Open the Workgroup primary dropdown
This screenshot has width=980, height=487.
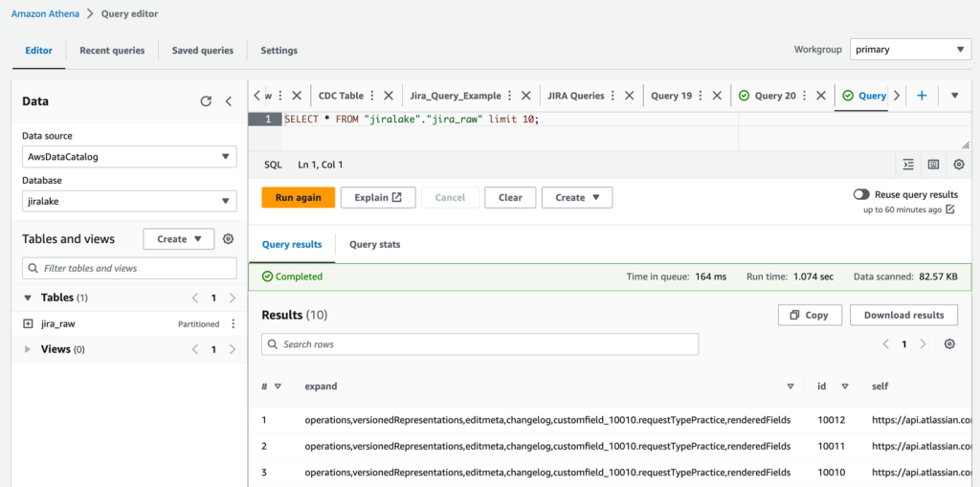(910, 50)
